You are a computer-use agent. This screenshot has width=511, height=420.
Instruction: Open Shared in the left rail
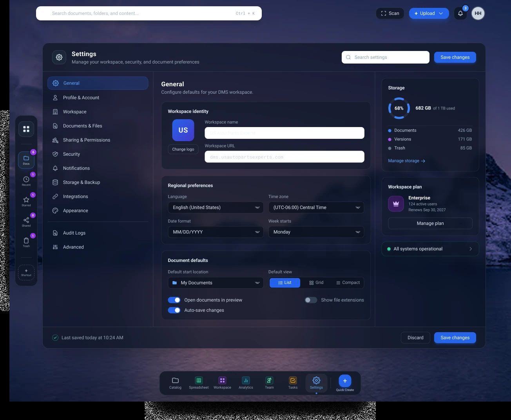(x=26, y=222)
